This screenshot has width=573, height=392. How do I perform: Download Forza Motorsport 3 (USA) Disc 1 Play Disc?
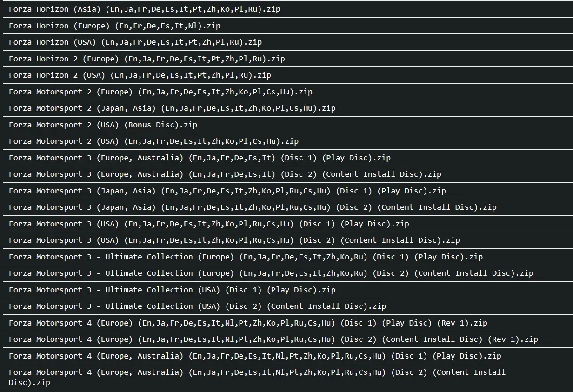tap(209, 224)
